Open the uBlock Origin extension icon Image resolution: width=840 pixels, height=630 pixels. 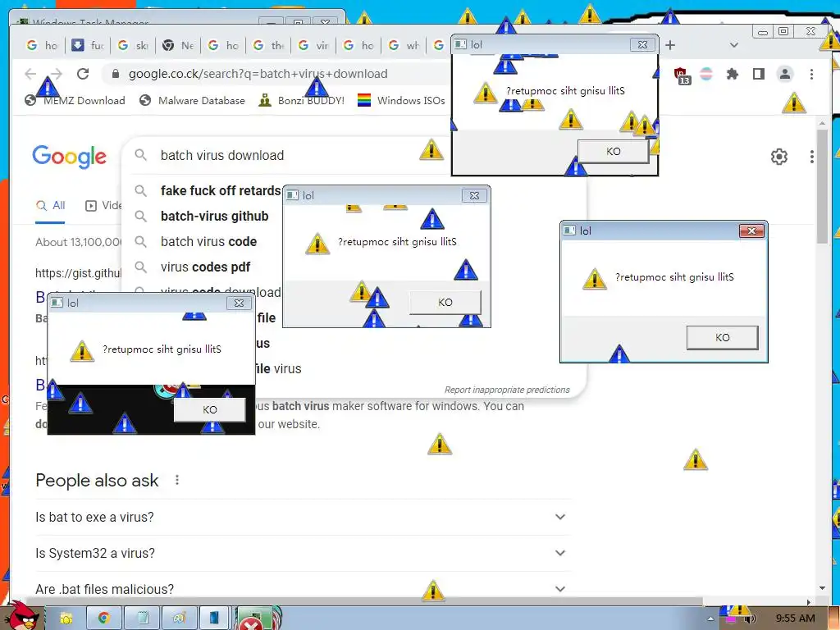point(681,75)
